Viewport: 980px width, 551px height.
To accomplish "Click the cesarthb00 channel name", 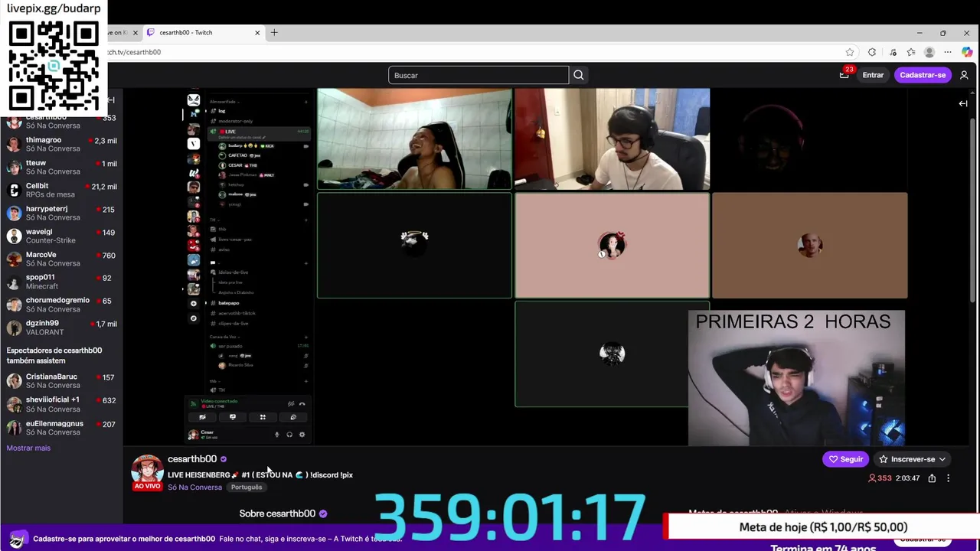I will point(192,459).
